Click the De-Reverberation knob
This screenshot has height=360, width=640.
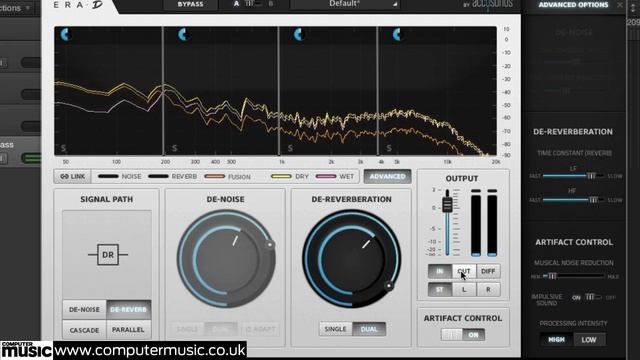(352, 259)
